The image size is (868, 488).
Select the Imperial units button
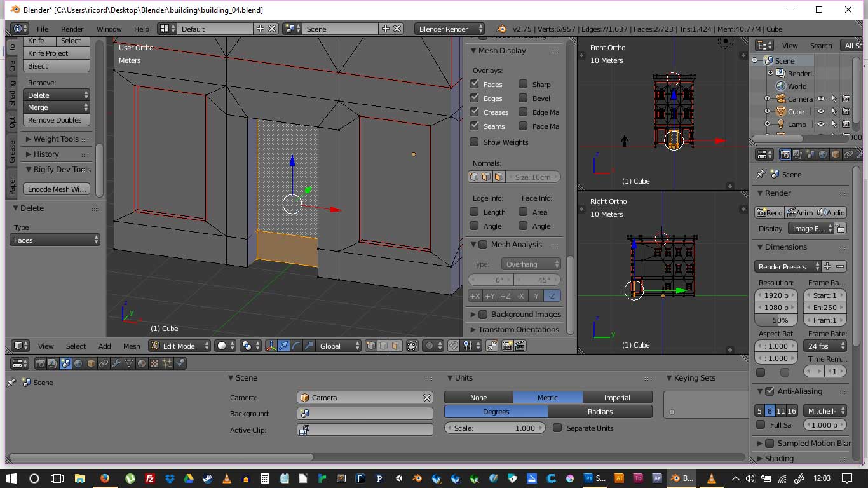616,398
